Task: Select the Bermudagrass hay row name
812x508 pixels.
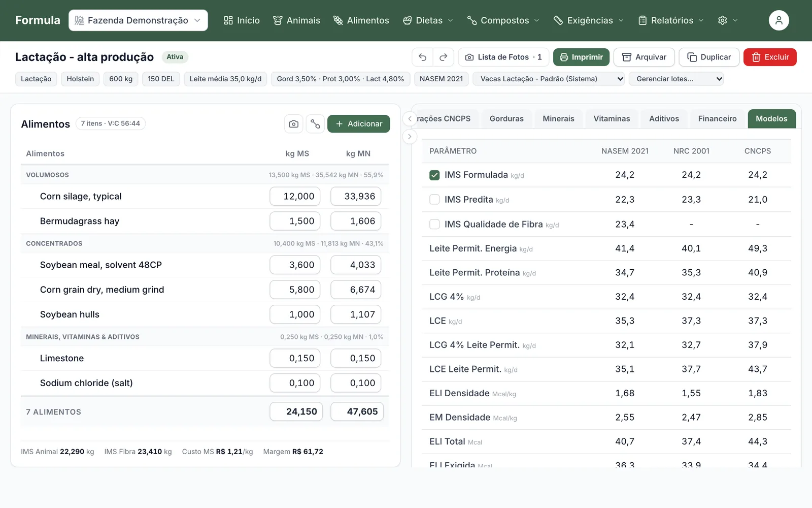Action: coord(80,221)
